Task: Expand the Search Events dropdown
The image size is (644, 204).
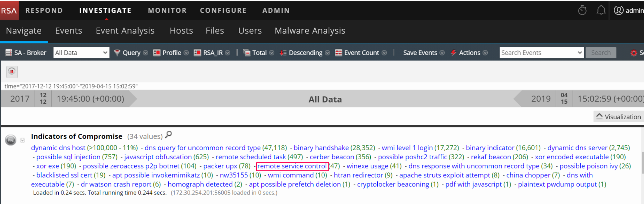Action: click(x=580, y=53)
